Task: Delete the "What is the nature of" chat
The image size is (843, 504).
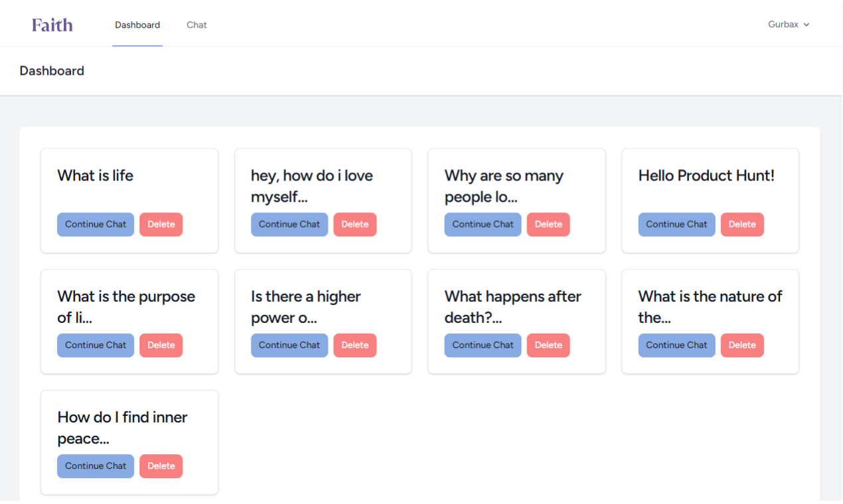Action: pyautogui.click(x=742, y=345)
